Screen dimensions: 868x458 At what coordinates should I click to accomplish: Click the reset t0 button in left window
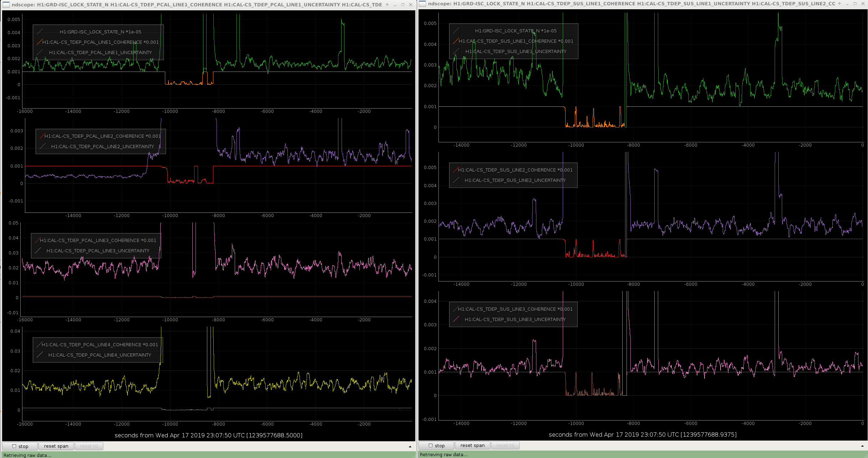coord(89,446)
